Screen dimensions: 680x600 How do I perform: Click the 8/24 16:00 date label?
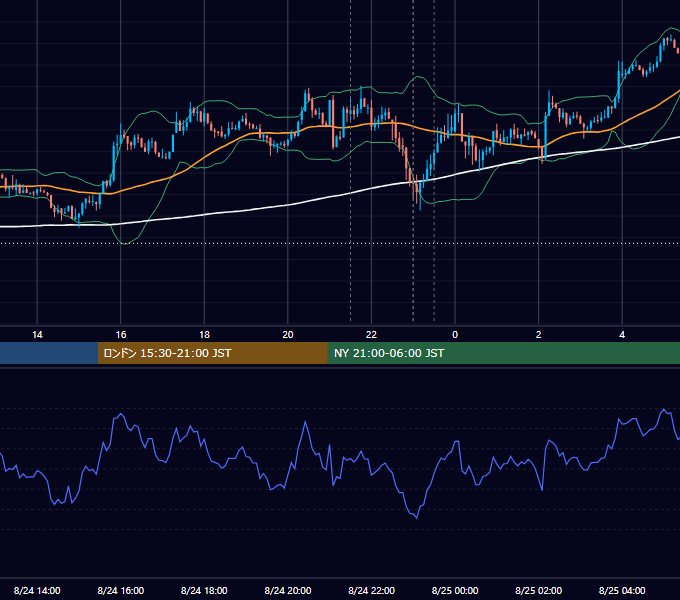click(121, 590)
